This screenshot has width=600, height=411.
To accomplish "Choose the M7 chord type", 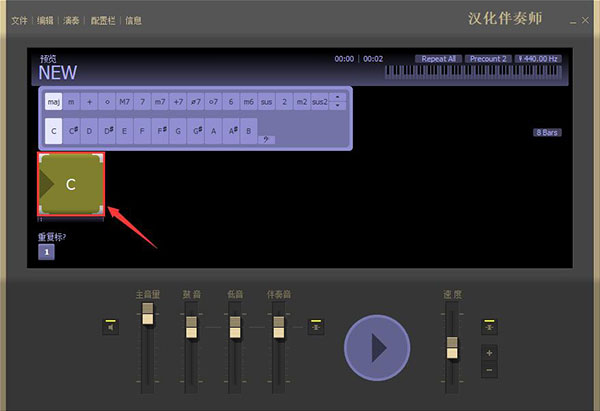I will [124, 102].
